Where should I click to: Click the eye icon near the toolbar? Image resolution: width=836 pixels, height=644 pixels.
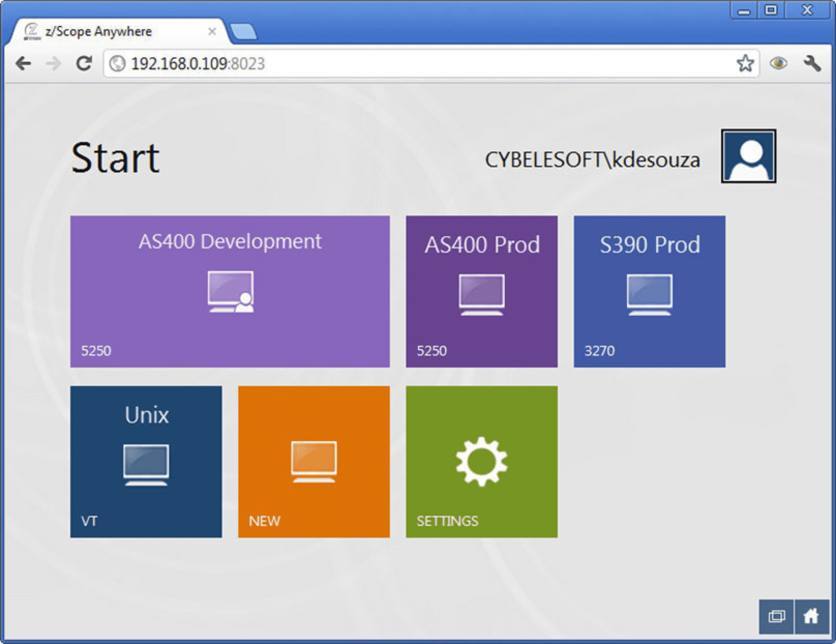tap(778, 63)
